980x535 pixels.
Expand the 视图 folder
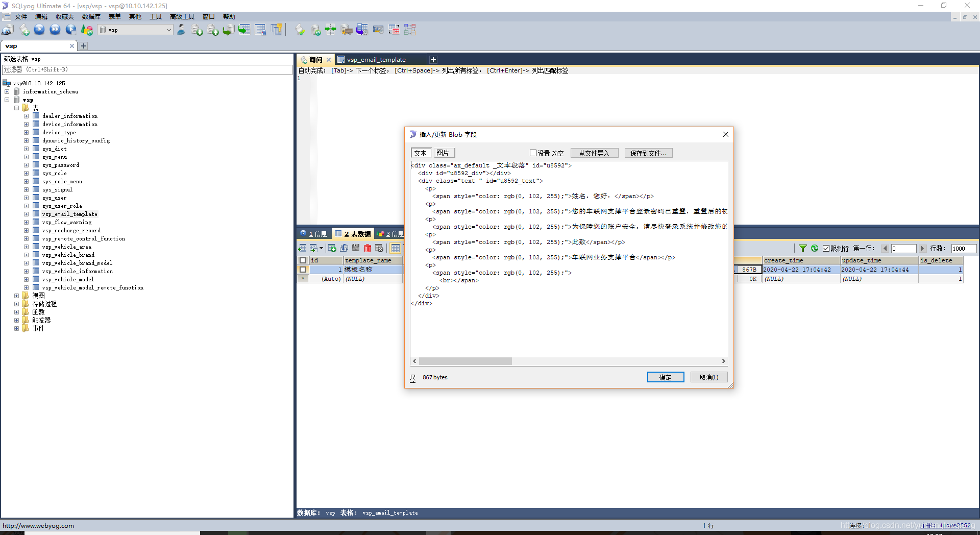[17, 296]
